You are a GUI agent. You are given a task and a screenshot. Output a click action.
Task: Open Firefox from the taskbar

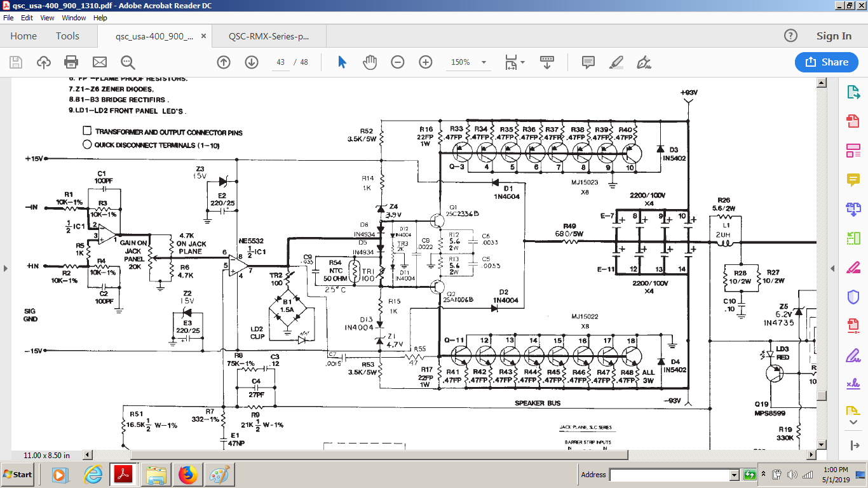coord(187,475)
